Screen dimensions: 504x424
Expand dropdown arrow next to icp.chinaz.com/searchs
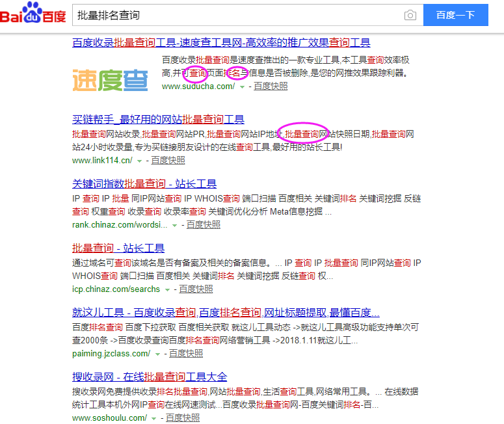(167, 289)
